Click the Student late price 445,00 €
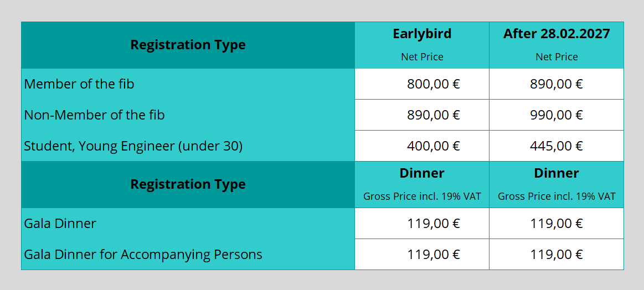The width and height of the screenshot is (644, 290). pos(557,146)
